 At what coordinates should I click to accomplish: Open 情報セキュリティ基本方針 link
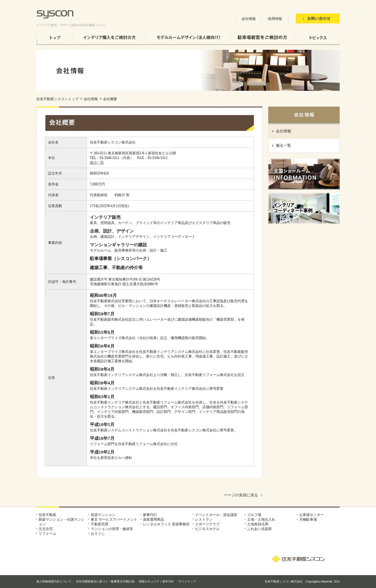coord(156,582)
